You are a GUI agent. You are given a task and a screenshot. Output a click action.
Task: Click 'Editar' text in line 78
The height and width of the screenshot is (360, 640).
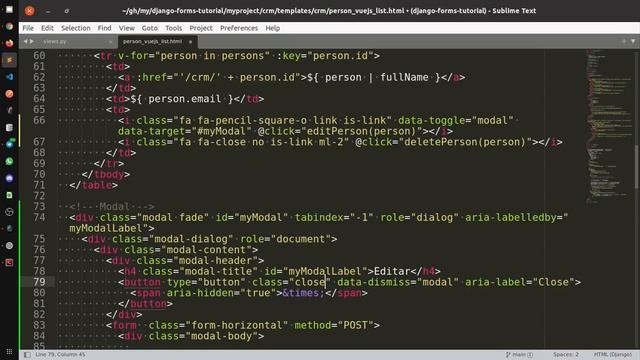[x=392, y=271]
